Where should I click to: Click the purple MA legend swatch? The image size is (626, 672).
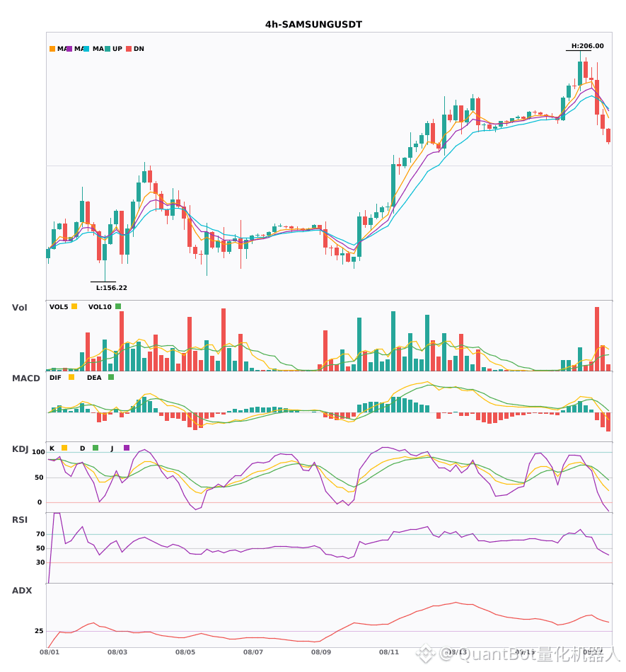coord(69,49)
